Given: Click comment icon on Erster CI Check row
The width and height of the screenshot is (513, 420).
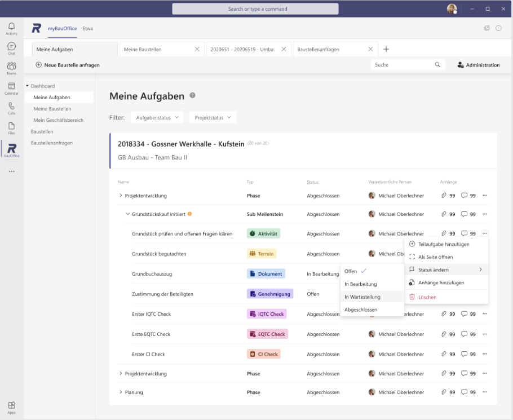Looking at the screenshot, I should click(x=464, y=355).
